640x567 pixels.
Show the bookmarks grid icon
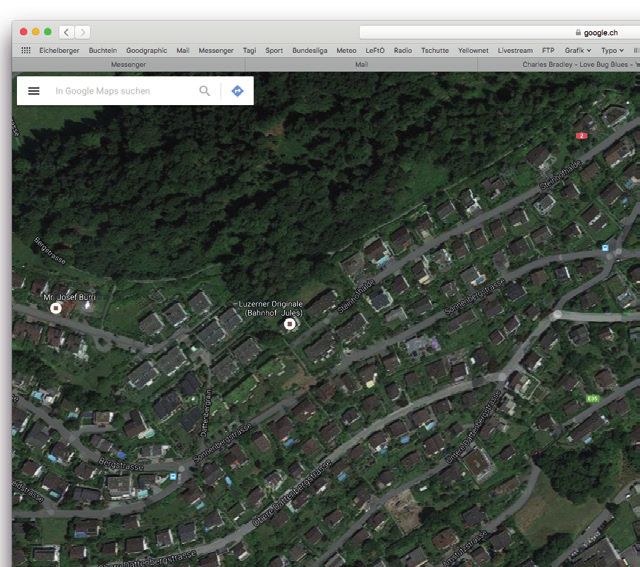click(x=25, y=50)
